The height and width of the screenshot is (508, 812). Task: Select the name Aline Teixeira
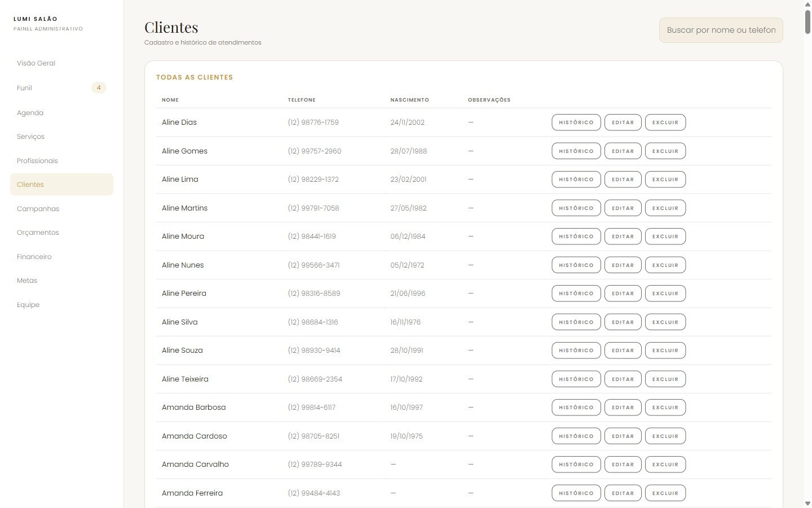[185, 379]
